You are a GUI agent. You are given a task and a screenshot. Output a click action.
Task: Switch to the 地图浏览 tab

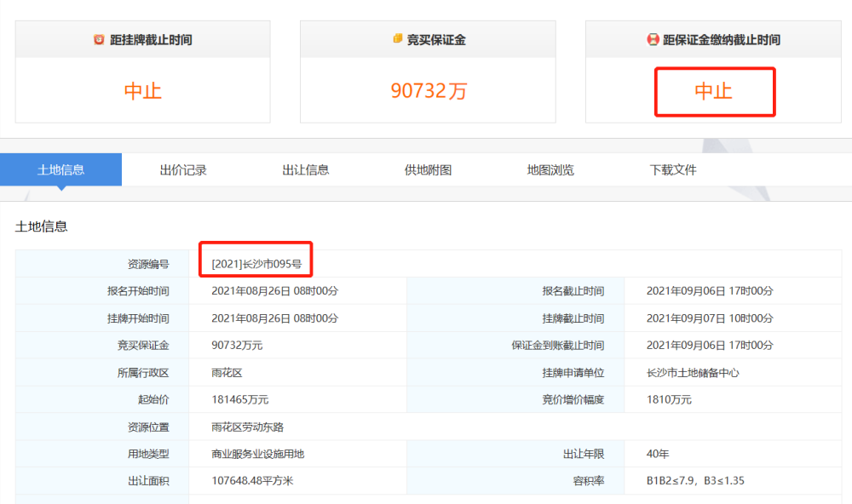tap(550, 170)
